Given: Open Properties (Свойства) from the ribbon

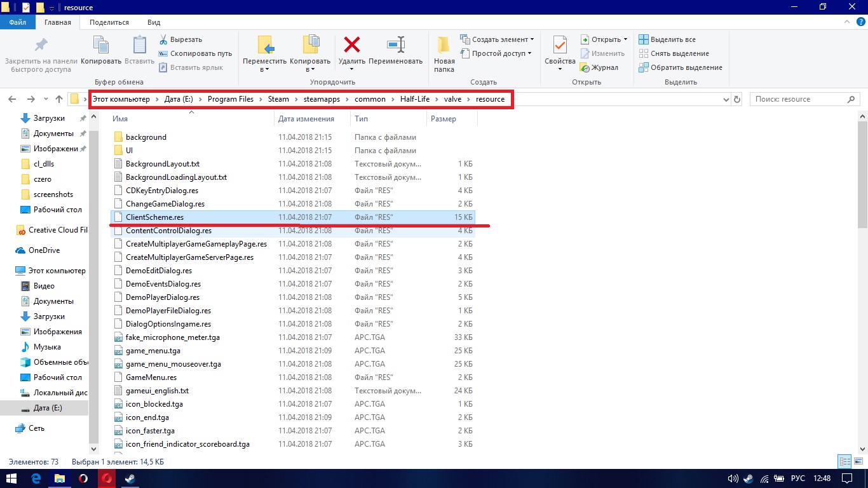Looking at the screenshot, I should tap(560, 46).
